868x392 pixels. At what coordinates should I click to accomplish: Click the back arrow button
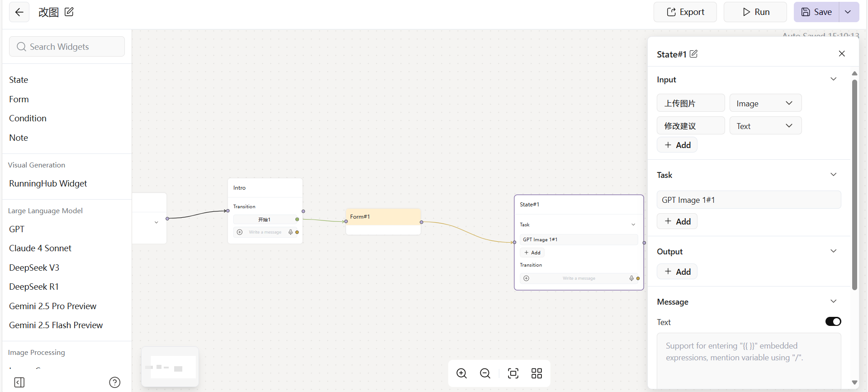tap(19, 12)
